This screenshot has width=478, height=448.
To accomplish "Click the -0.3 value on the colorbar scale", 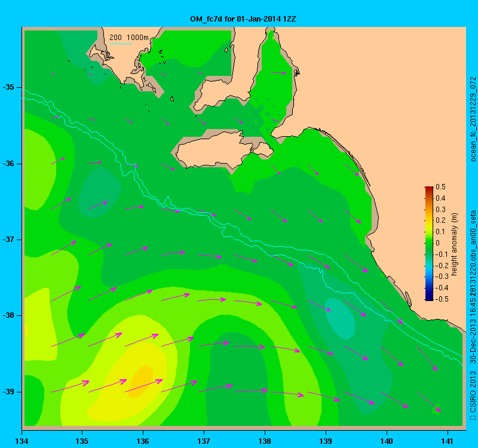I will [x=442, y=277].
